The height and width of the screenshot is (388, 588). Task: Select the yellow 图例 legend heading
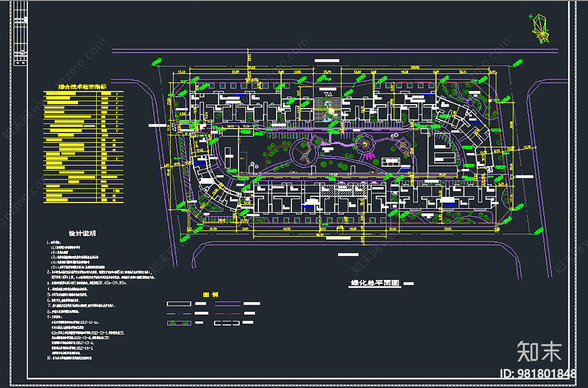coord(211,295)
